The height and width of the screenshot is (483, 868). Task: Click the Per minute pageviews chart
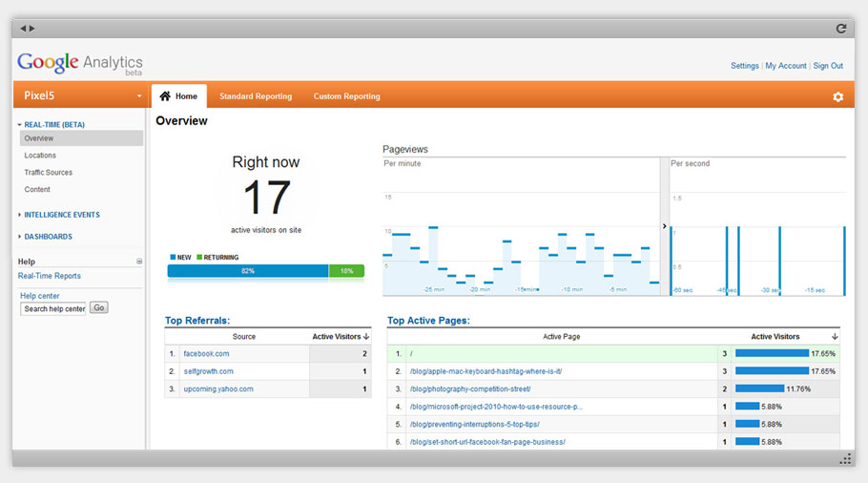point(521,227)
